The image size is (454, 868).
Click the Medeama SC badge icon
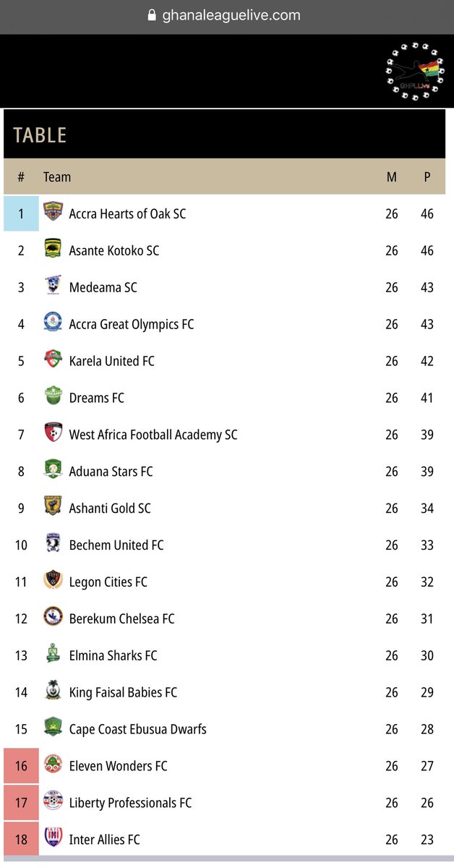53,286
